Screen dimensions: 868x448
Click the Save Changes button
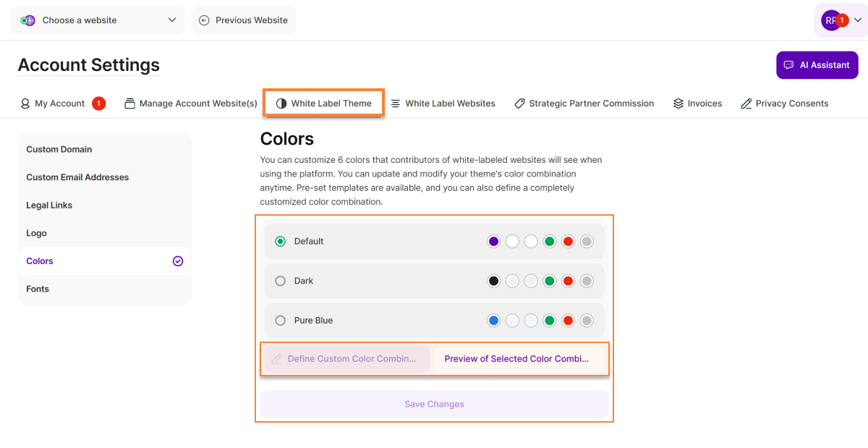pyautogui.click(x=434, y=404)
